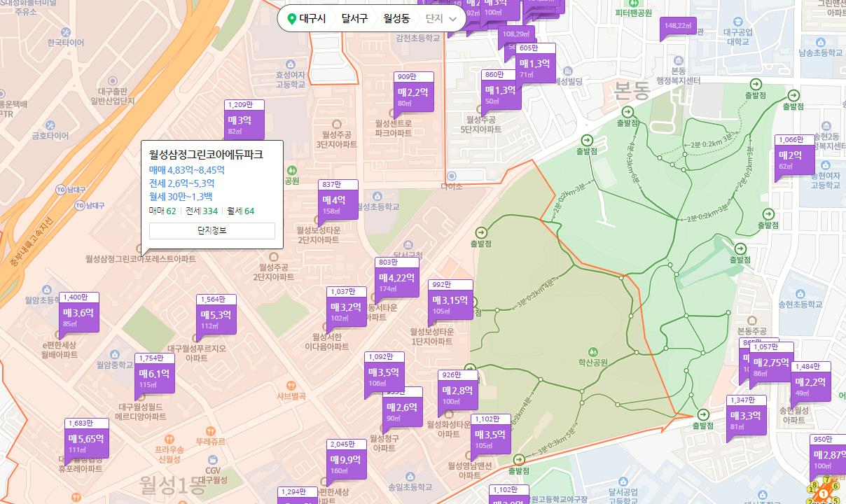Click popup title 월성삼정그린코아에듀파크
Screen dimensions: 846x504
pos(206,155)
